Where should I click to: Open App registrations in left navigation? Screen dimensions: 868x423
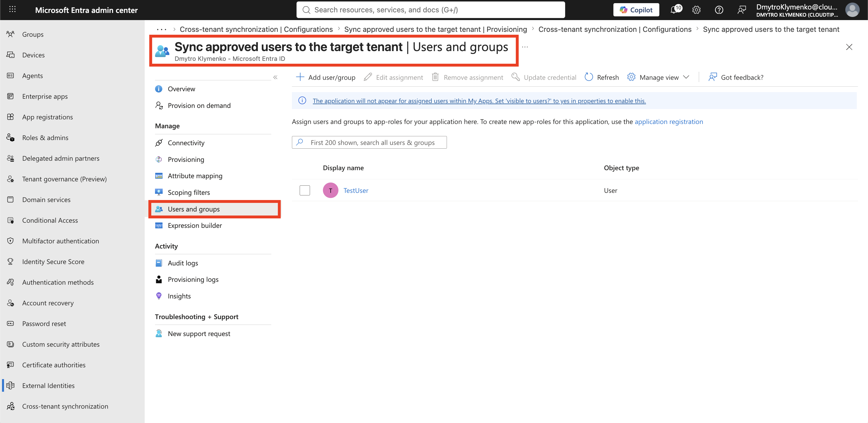[48, 117]
